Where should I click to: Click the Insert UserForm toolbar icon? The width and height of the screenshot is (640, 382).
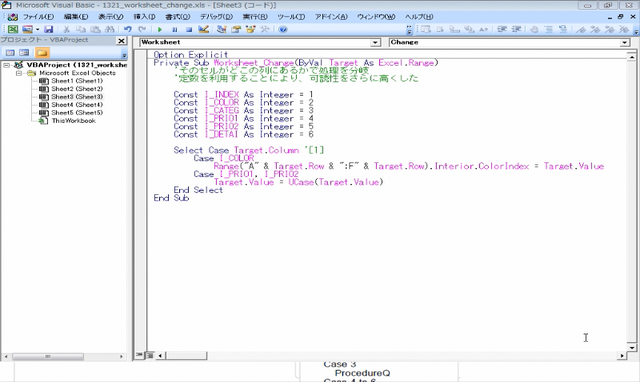click(27, 29)
